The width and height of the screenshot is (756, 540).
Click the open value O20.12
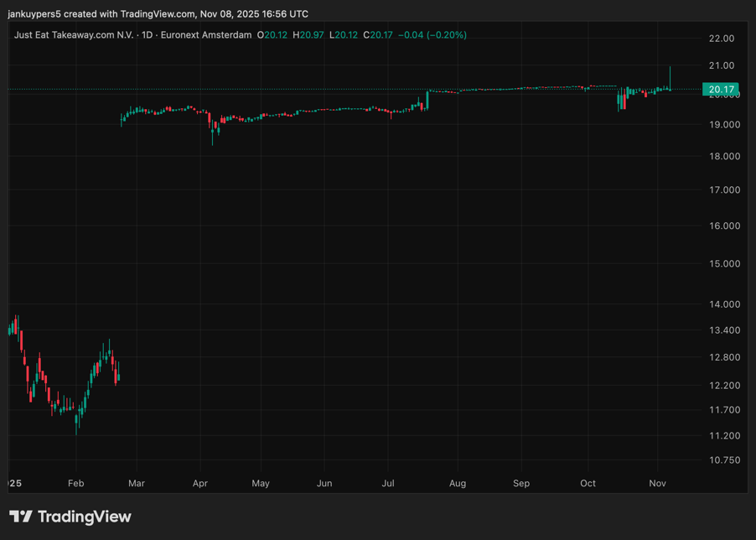click(272, 35)
